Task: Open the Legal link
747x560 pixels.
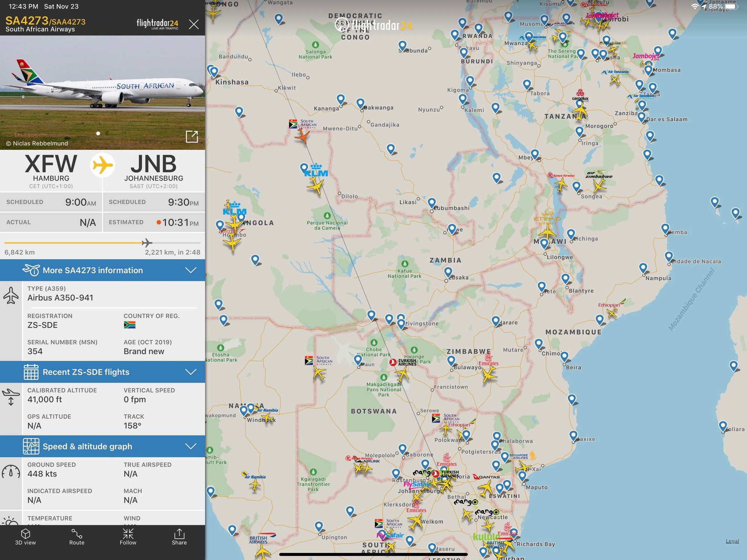Action: click(x=732, y=541)
